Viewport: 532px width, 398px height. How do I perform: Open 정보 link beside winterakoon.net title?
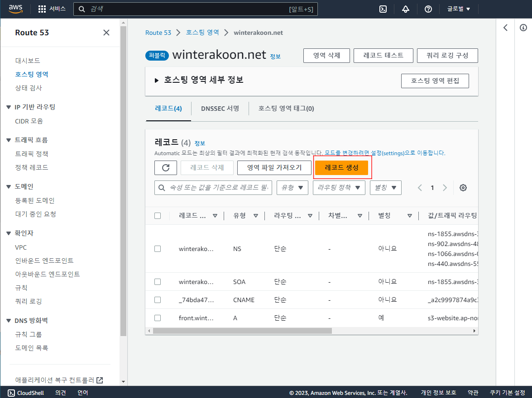pos(275,57)
